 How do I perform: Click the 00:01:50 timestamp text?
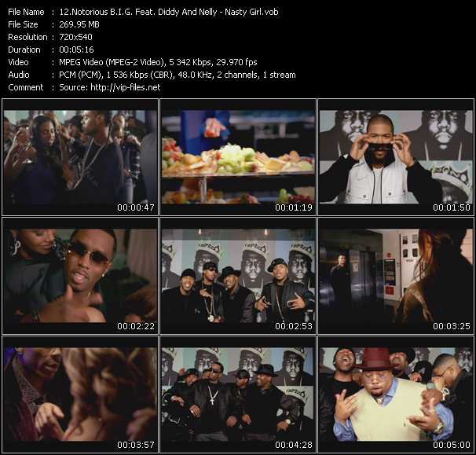pos(452,207)
